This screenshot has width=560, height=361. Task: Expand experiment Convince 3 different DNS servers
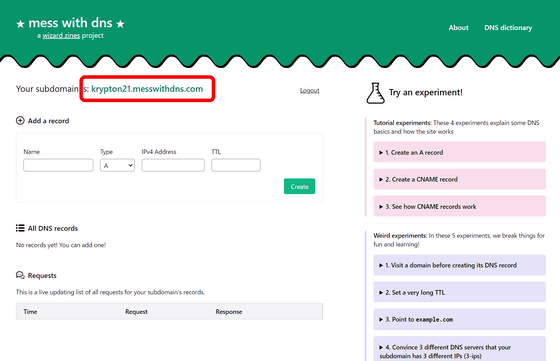(459, 349)
